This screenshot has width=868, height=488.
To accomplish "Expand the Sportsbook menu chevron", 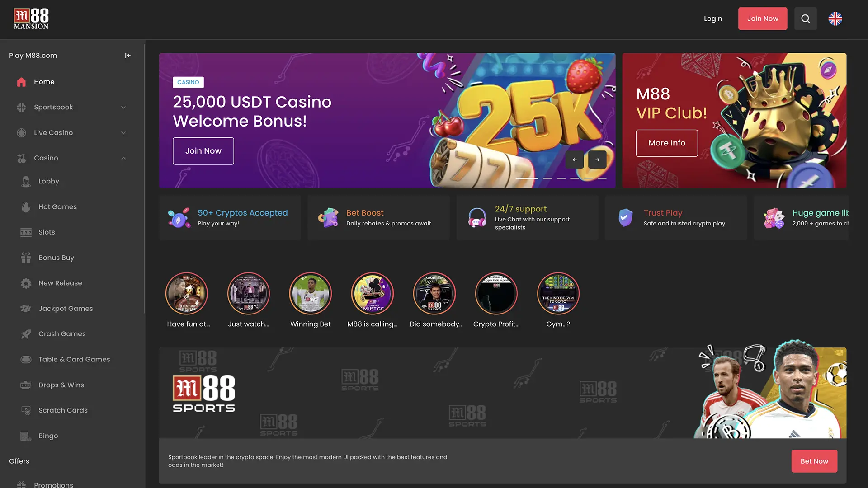I will pyautogui.click(x=123, y=107).
